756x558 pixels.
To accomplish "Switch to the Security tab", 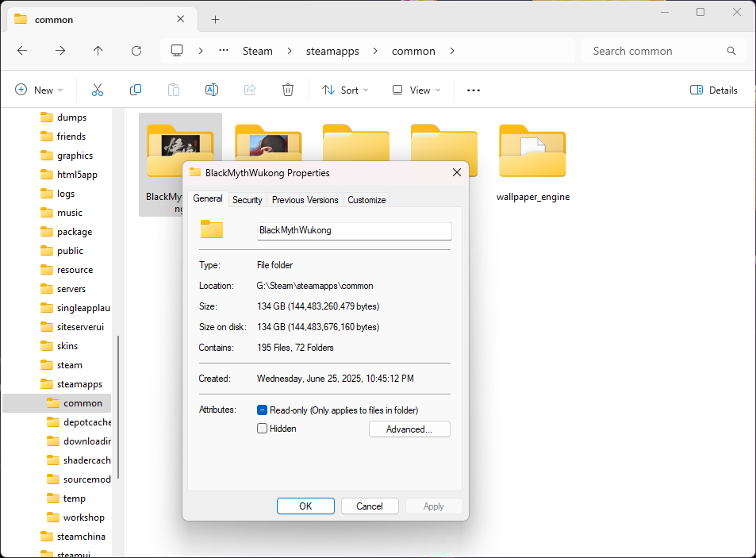I will coord(248,200).
